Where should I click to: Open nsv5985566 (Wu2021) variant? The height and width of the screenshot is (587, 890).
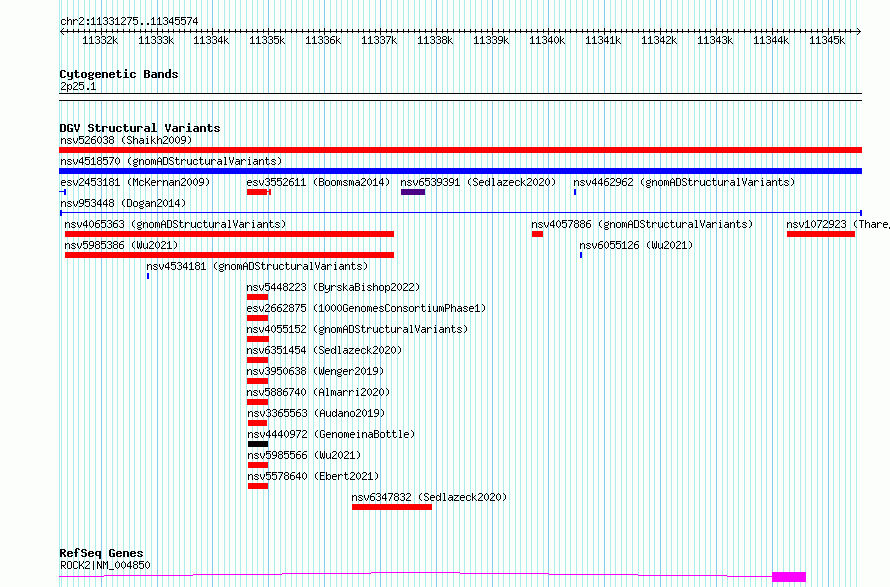[x=304, y=455]
